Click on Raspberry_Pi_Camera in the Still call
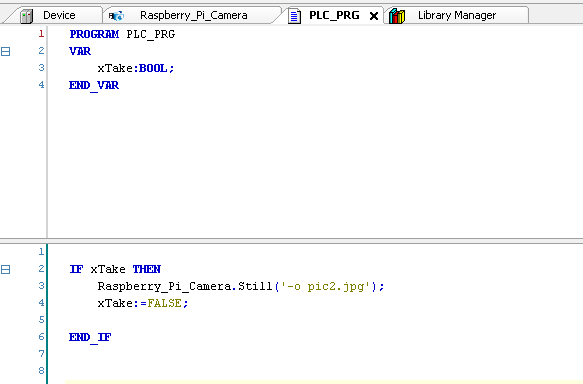The image size is (583, 384). (x=164, y=286)
